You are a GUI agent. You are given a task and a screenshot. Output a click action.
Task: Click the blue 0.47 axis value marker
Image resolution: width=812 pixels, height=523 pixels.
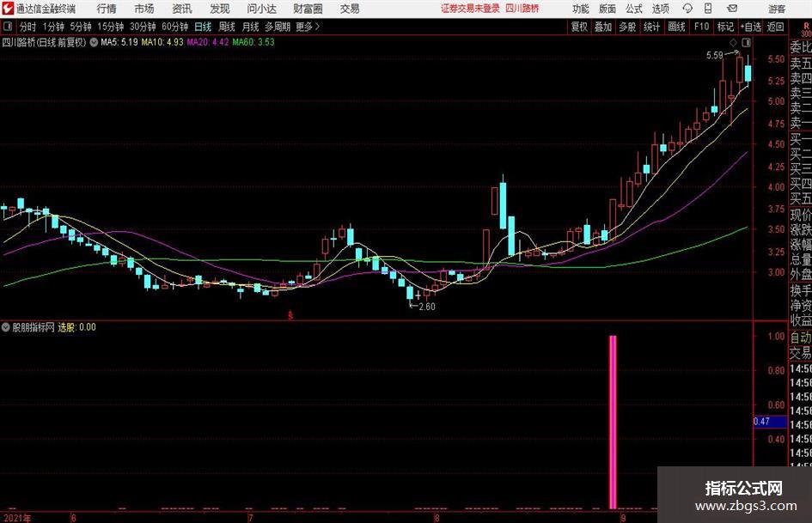770,422
